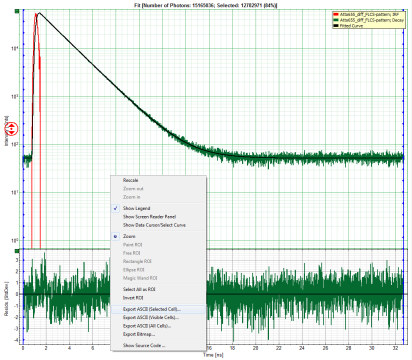
Task: Choose Rescale from the context menu
Action: click(x=158, y=180)
